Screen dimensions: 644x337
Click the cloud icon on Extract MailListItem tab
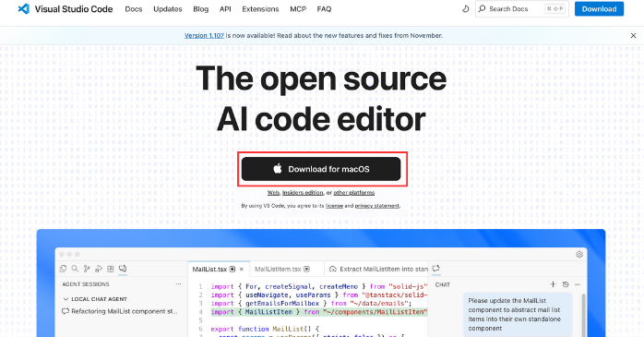click(x=333, y=270)
